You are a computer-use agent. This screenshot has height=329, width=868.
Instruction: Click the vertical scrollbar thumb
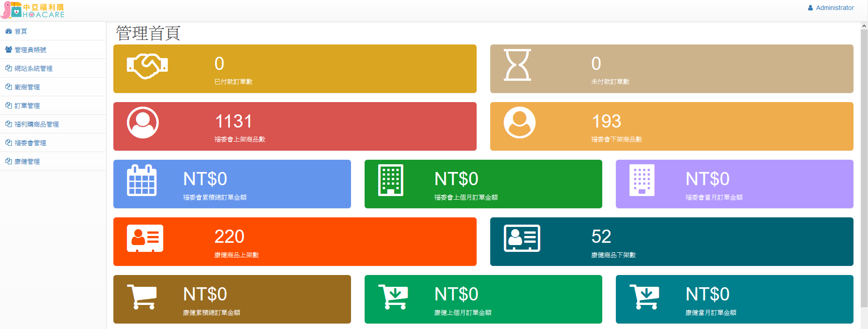tap(864, 167)
